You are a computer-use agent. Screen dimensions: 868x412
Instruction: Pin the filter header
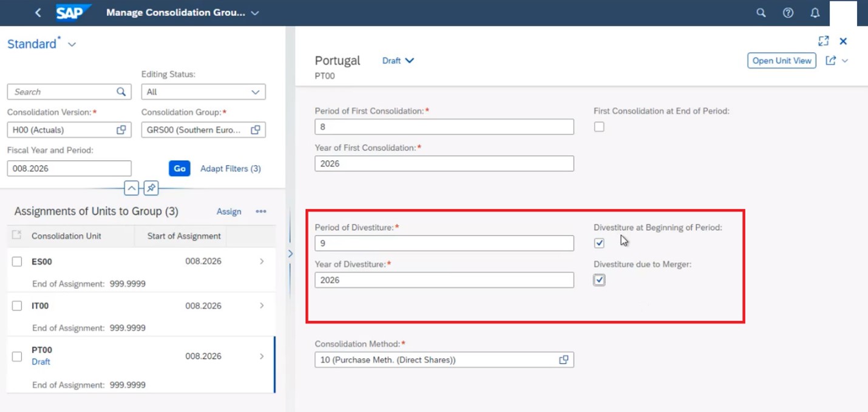(151, 188)
